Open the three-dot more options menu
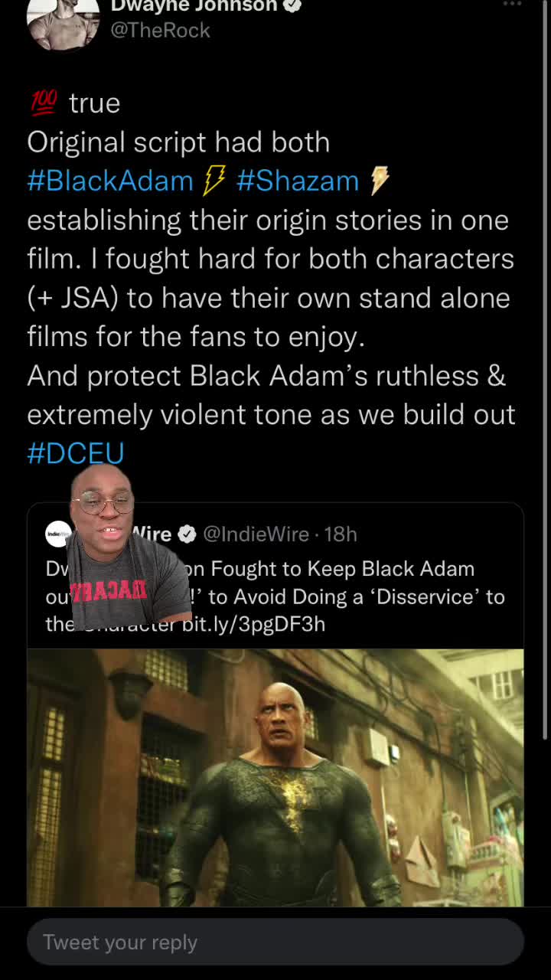This screenshot has height=980, width=551. coord(512,4)
